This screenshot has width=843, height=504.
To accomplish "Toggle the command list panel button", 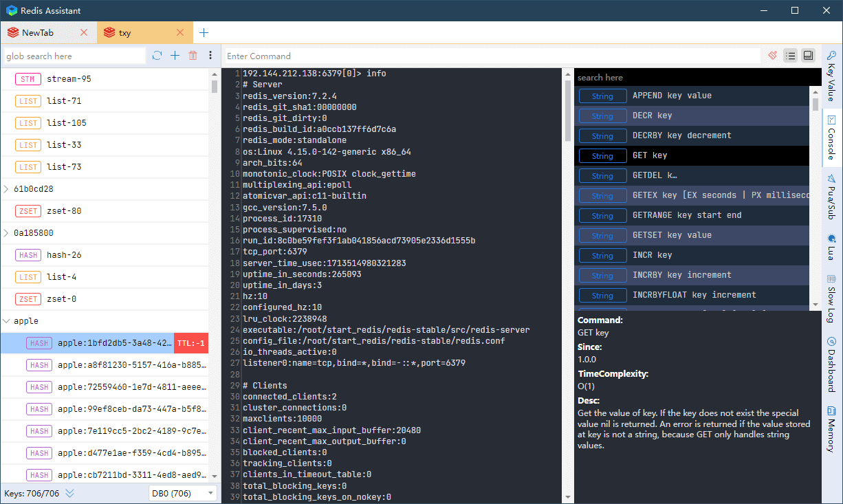I will coord(790,56).
